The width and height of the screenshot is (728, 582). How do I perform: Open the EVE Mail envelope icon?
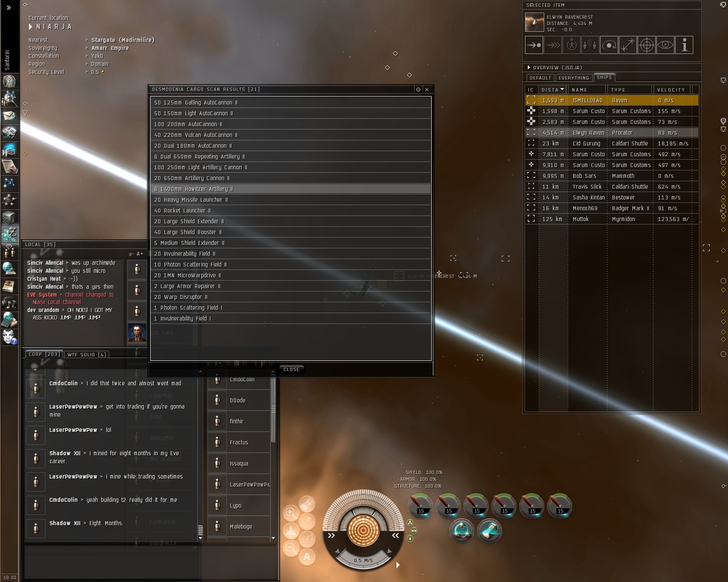click(x=9, y=115)
